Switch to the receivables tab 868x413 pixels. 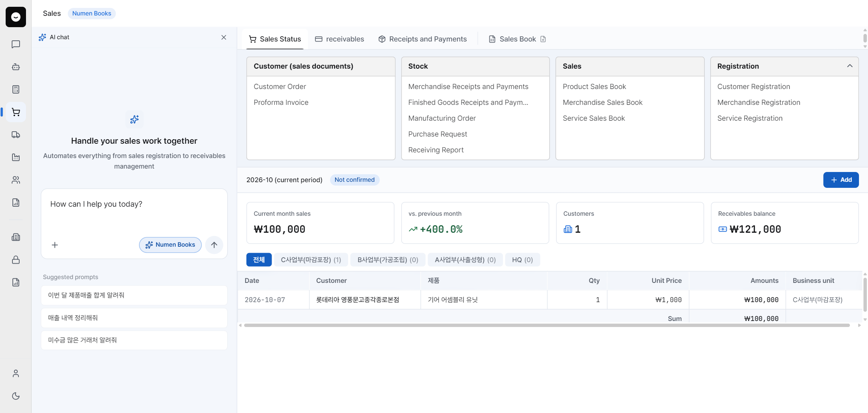[339, 39]
